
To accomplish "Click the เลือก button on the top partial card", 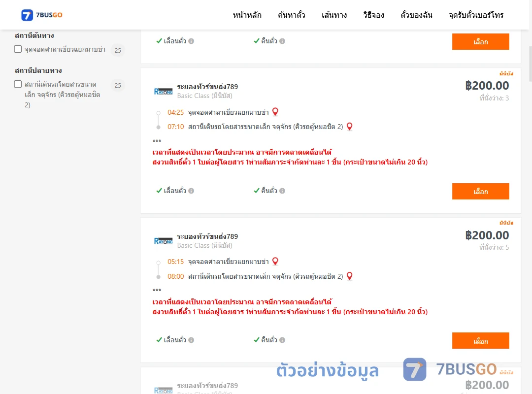I will click(x=480, y=41).
